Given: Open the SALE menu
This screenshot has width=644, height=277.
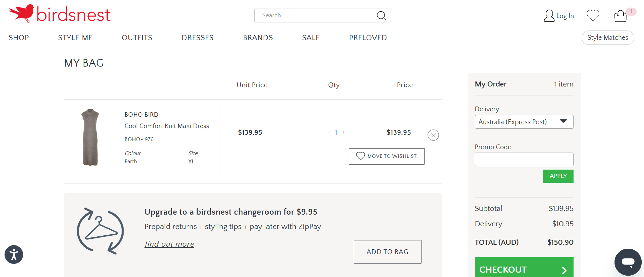Looking at the screenshot, I should point(311,38).
